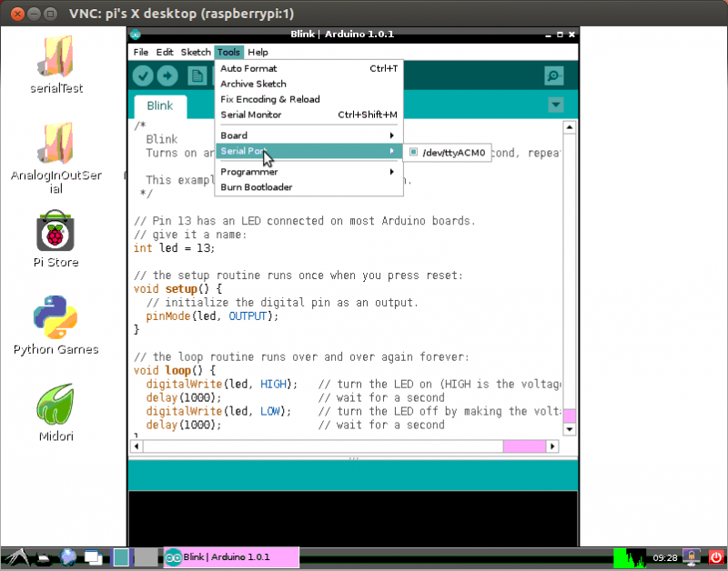Click the red power logout icon

pyautogui.click(x=716, y=557)
